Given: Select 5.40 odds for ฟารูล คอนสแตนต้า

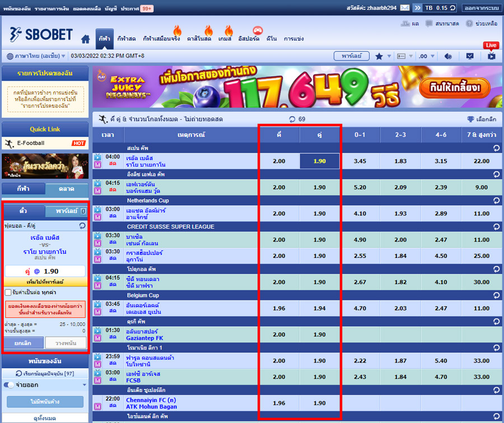Looking at the screenshot, I should (x=441, y=361).
